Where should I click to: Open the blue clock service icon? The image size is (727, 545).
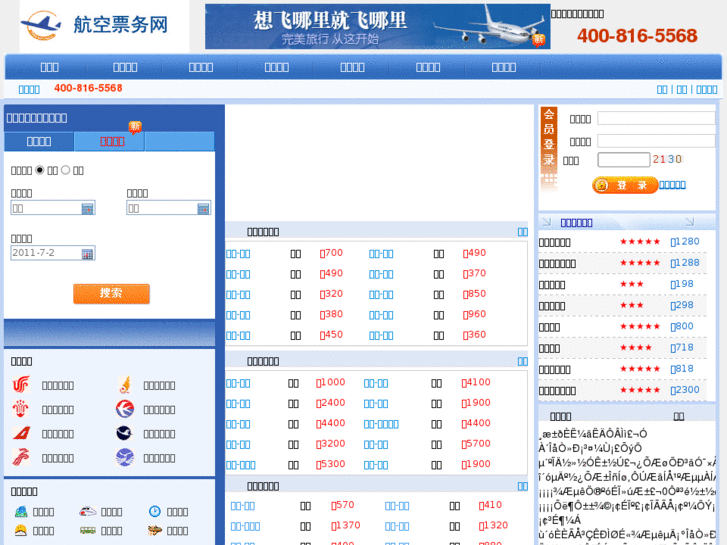coord(154,511)
